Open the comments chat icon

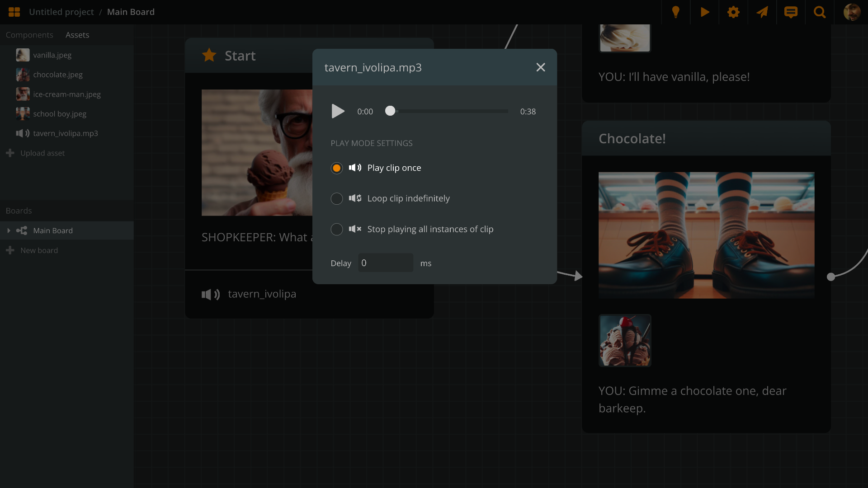[791, 12]
